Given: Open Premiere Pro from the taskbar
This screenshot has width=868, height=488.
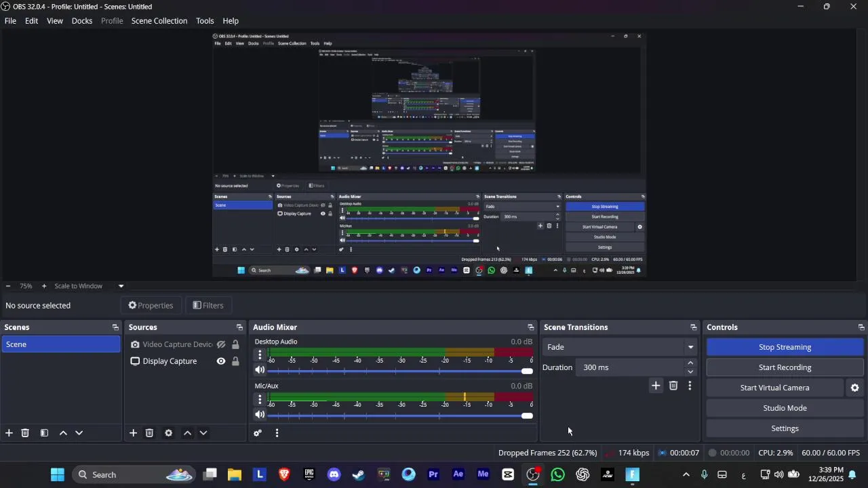Looking at the screenshot, I should [433, 475].
